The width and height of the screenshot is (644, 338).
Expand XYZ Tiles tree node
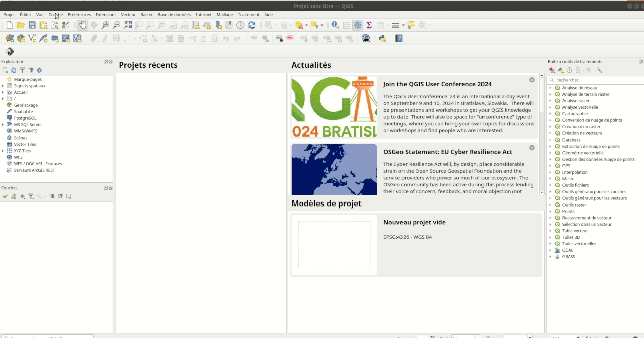[3, 151]
